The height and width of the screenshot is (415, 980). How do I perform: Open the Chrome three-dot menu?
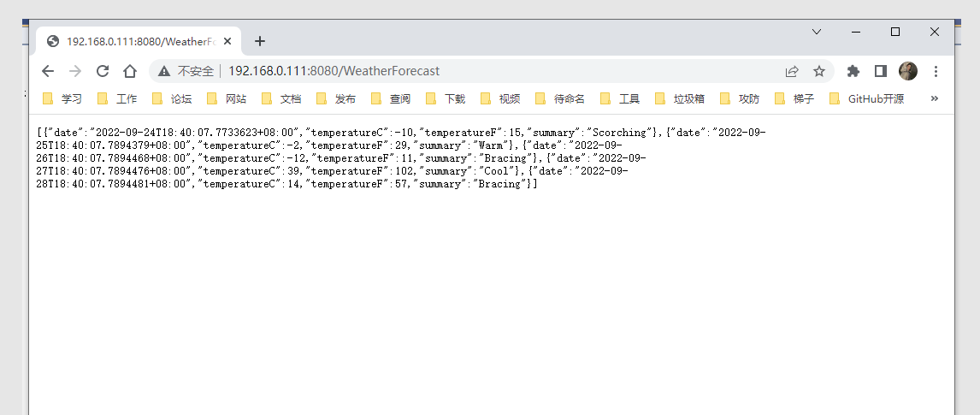tap(936, 71)
